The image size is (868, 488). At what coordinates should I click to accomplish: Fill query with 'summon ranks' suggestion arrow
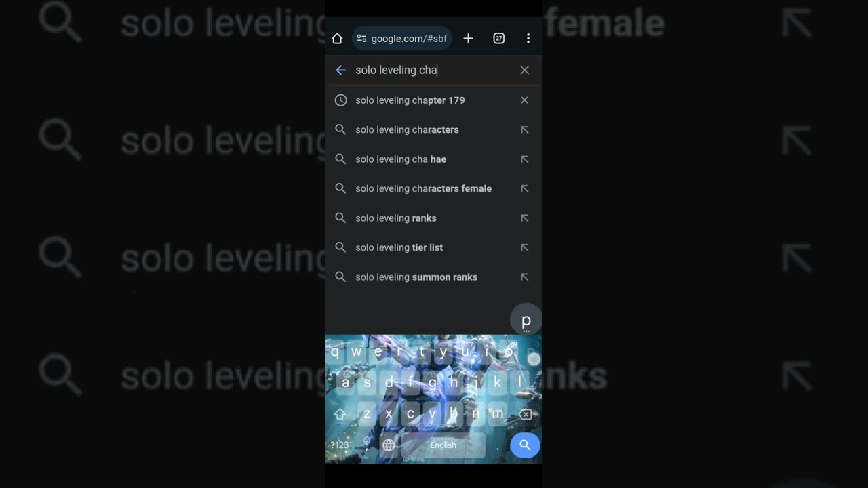[524, 277]
